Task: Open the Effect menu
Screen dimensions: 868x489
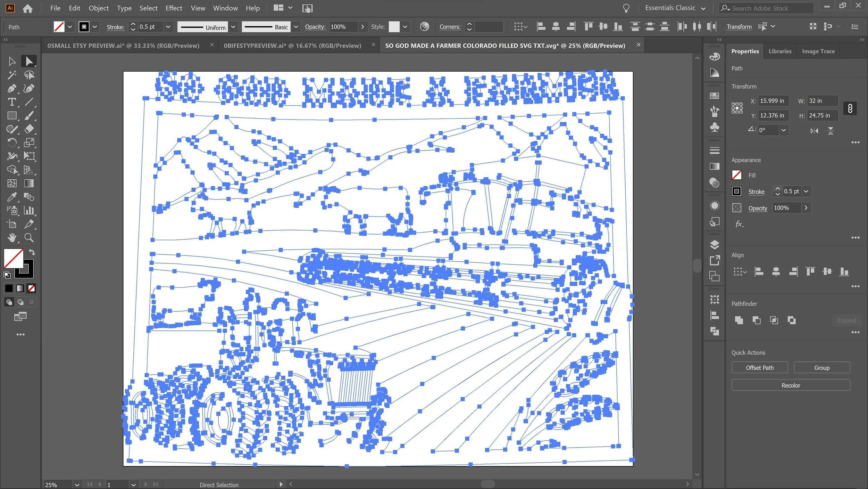Action: (174, 8)
